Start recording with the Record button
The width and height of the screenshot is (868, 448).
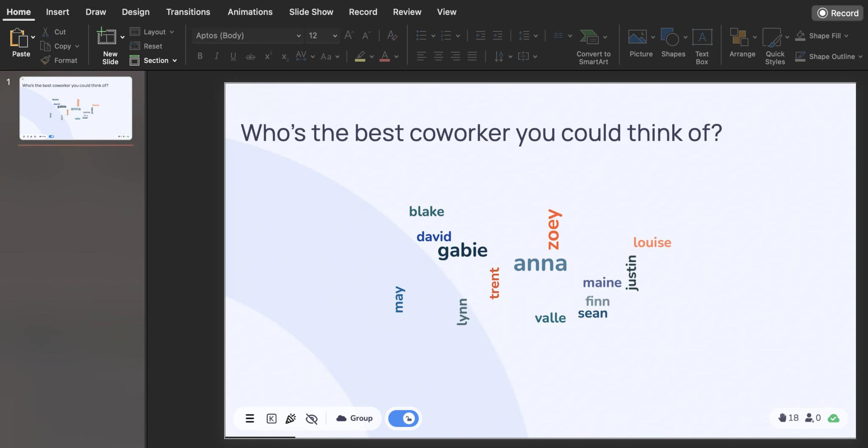tap(837, 13)
